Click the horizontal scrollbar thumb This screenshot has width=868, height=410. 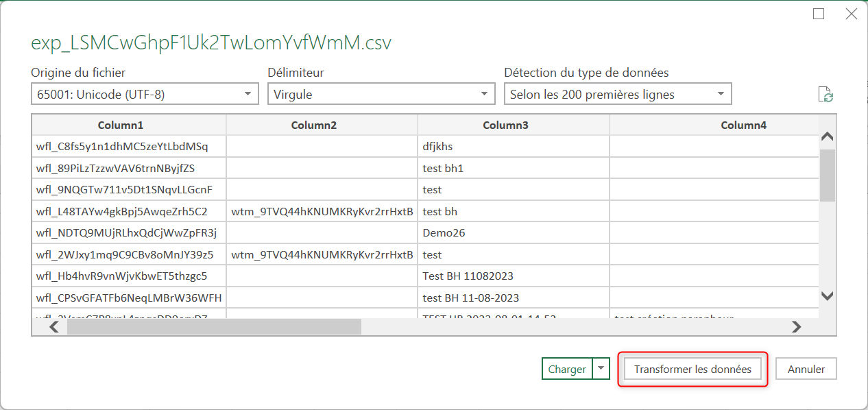(x=214, y=327)
